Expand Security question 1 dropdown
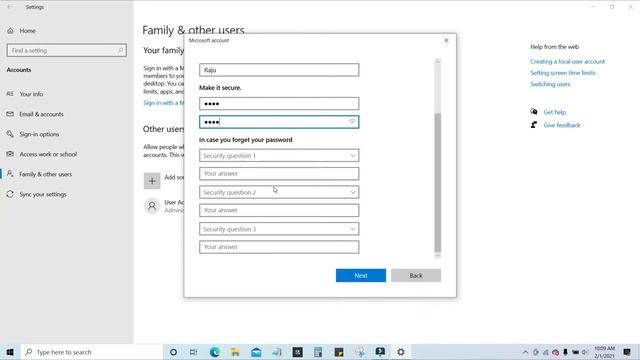The width and height of the screenshot is (640, 360). coord(279,156)
